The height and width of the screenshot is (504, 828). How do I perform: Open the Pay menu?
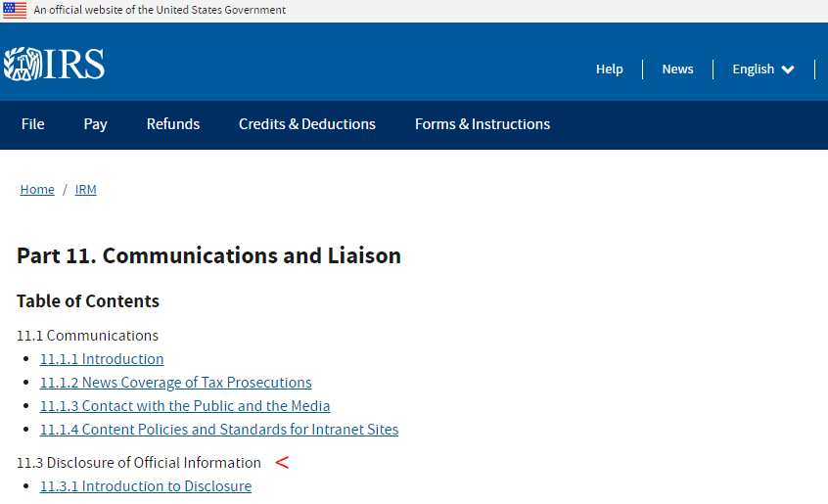tap(95, 124)
